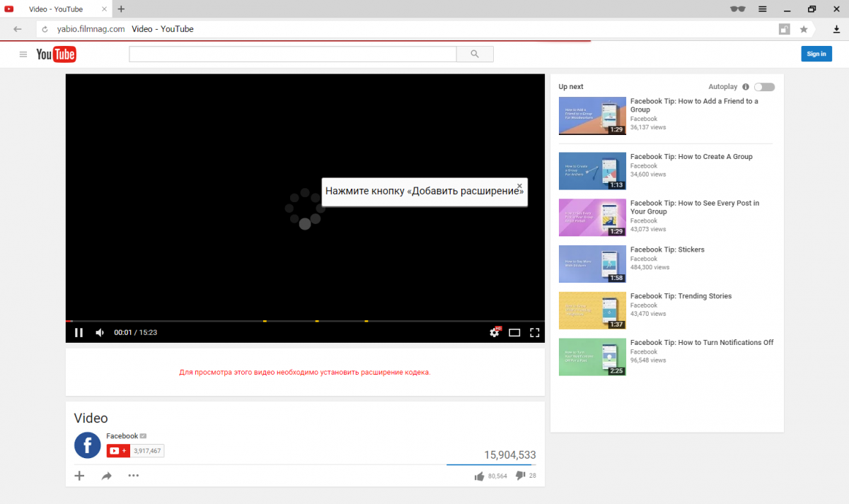Screen dimensions: 849x504
Task: Select the Video - YouTube tab
Action: [x=55, y=9]
